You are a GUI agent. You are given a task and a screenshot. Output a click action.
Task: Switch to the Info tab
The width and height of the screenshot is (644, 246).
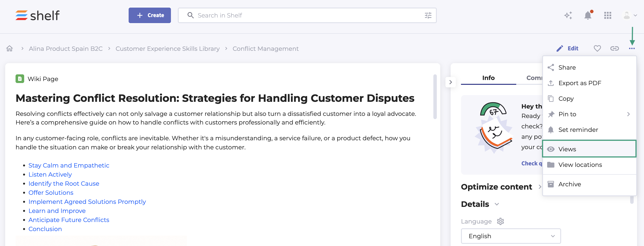pos(488,78)
